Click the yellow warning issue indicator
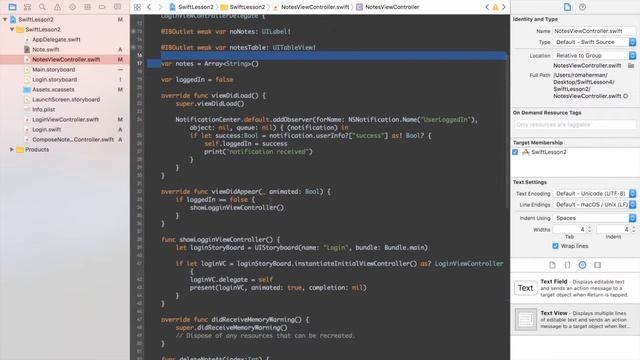The height and width of the screenshot is (360, 640). coord(496,7)
